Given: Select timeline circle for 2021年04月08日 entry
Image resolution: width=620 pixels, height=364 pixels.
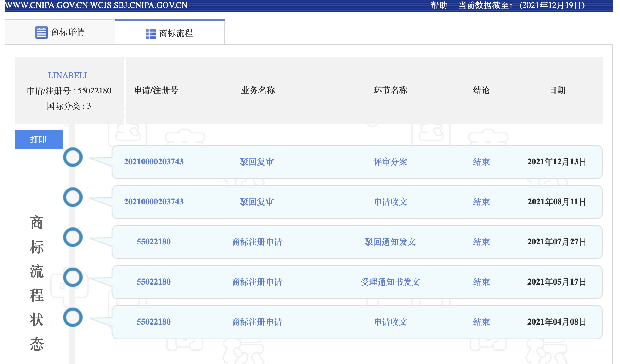Looking at the screenshot, I should click(x=73, y=317).
